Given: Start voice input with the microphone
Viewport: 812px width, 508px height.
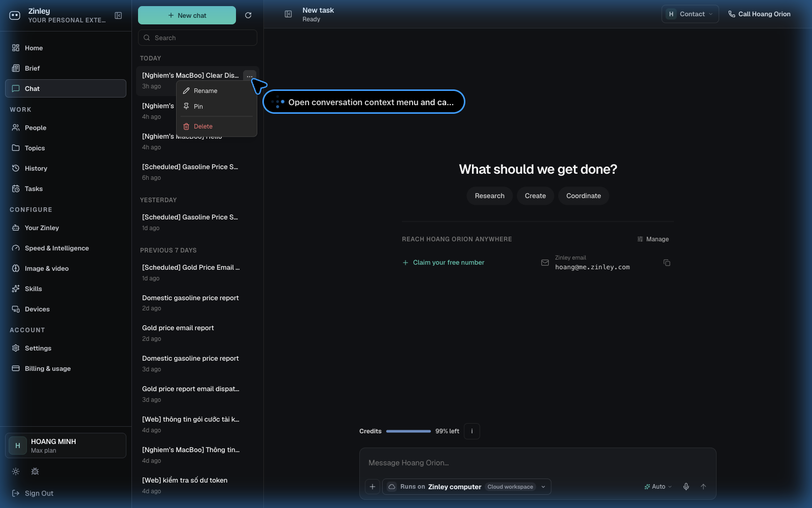Looking at the screenshot, I should (686, 487).
